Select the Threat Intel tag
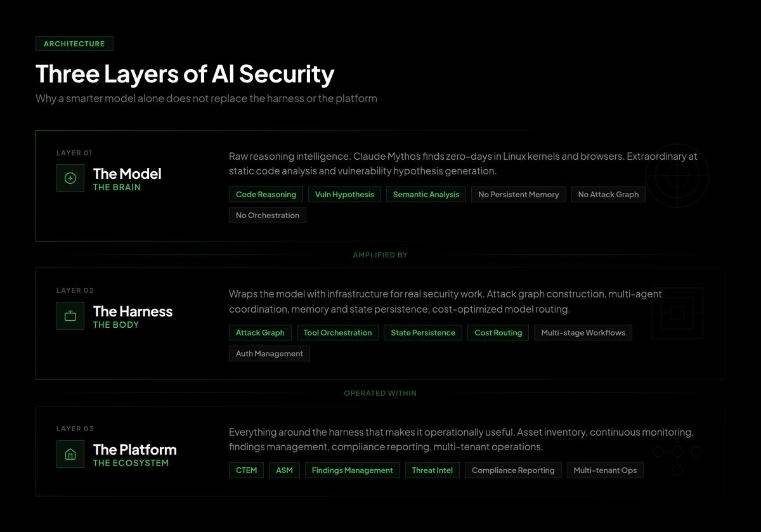This screenshot has width=761, height=532. (x=433, y=470)
